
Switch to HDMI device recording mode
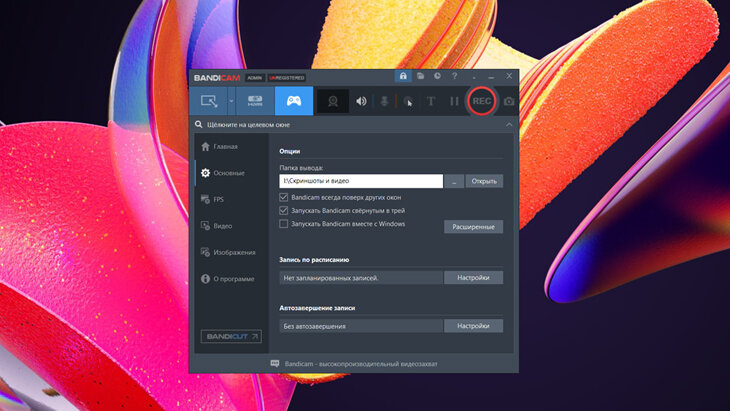click(x=254, y=101)
